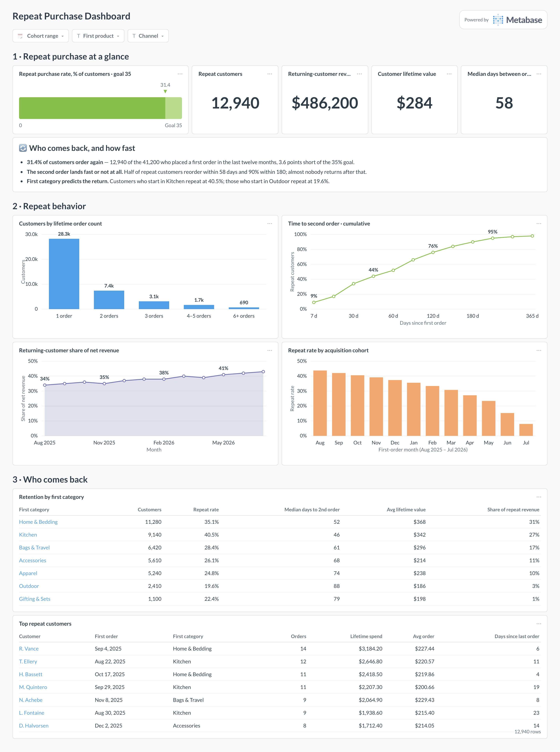Open the Bags & Travel category link
The width and height of the screenshot is (560, 752).
point(34,548)
